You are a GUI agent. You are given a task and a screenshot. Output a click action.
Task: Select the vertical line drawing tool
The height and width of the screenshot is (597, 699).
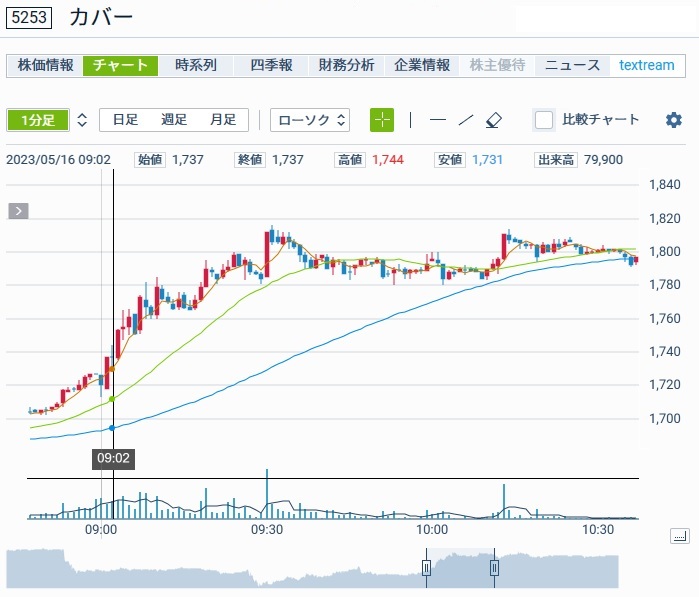(410, 120)
